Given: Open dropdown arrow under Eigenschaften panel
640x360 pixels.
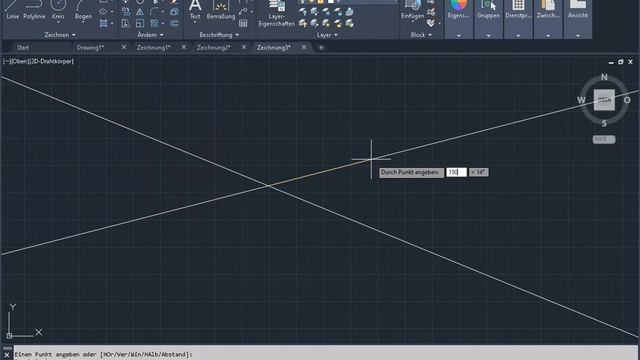Looking at the screenshot, I should tap(458, 36).
